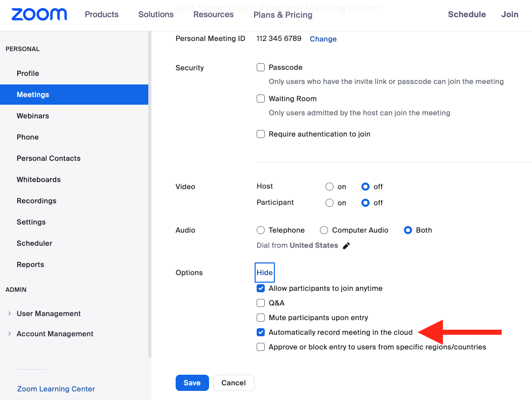Collapse options with Hide link

[265, 273]
